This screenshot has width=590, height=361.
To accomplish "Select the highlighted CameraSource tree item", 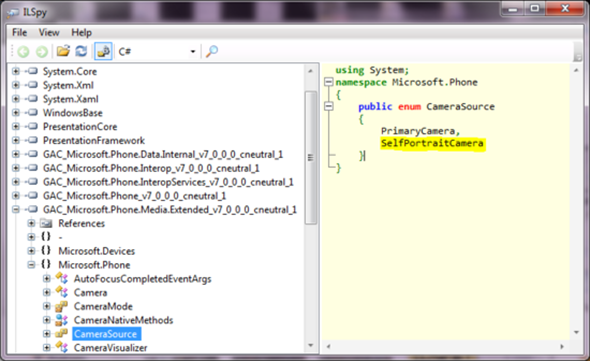I will (106, 334).
